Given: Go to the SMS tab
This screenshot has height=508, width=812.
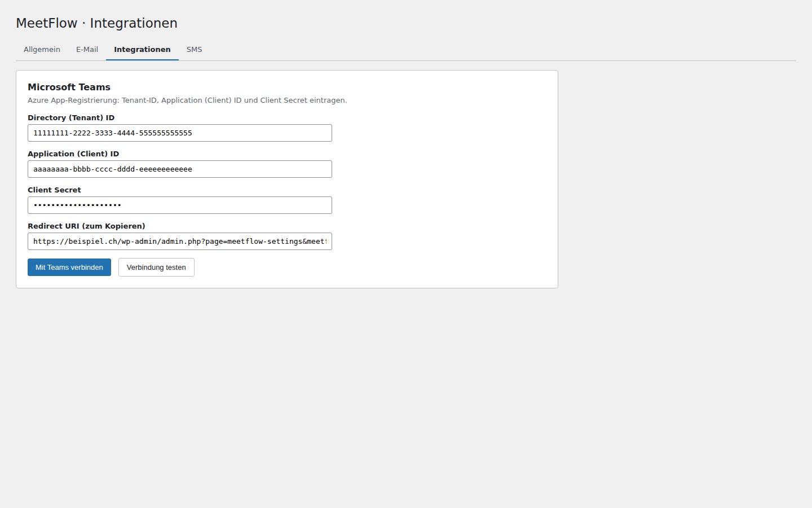Looking at the screenshot, I should 194,50.
